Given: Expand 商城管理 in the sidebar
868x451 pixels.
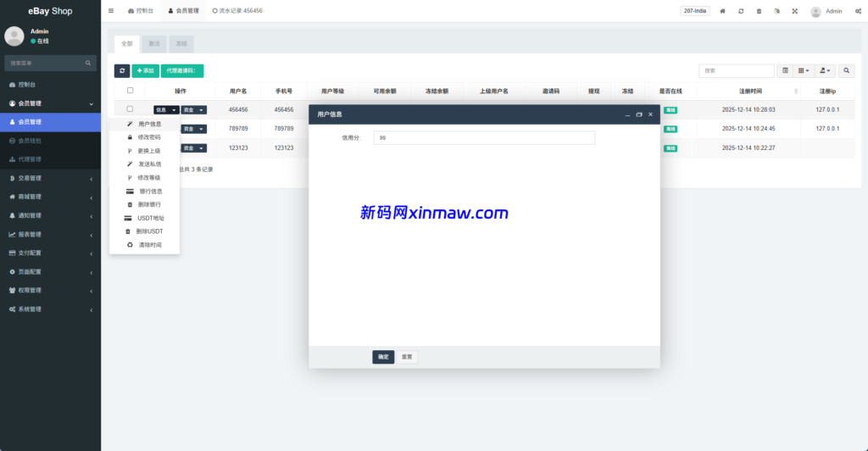Looking at the screenshot, I should [50, 197].
